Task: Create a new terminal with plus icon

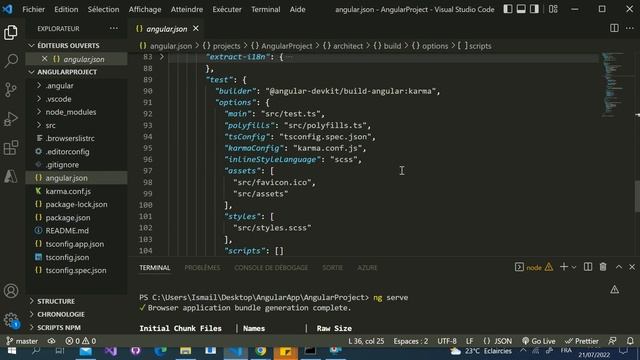Action: pos(564,267)
